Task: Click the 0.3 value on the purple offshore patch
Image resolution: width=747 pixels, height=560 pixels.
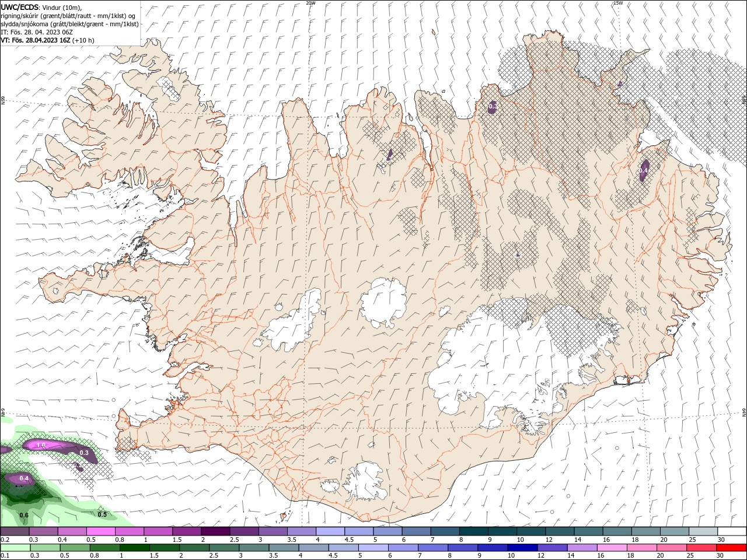Action: pos(83,453)
